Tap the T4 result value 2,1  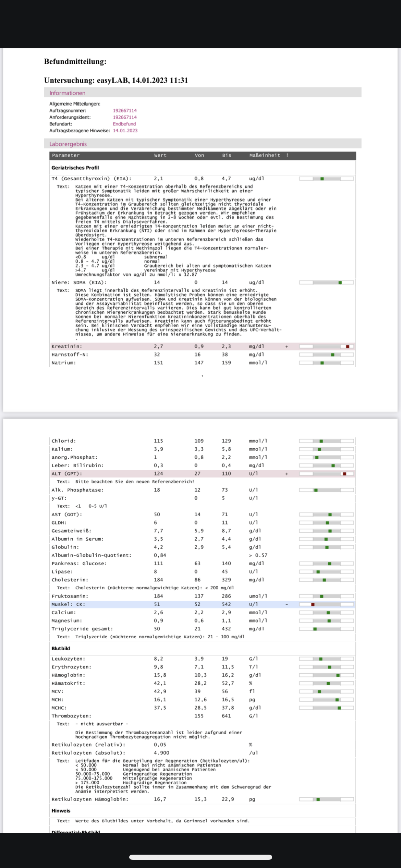coord(158,179)
